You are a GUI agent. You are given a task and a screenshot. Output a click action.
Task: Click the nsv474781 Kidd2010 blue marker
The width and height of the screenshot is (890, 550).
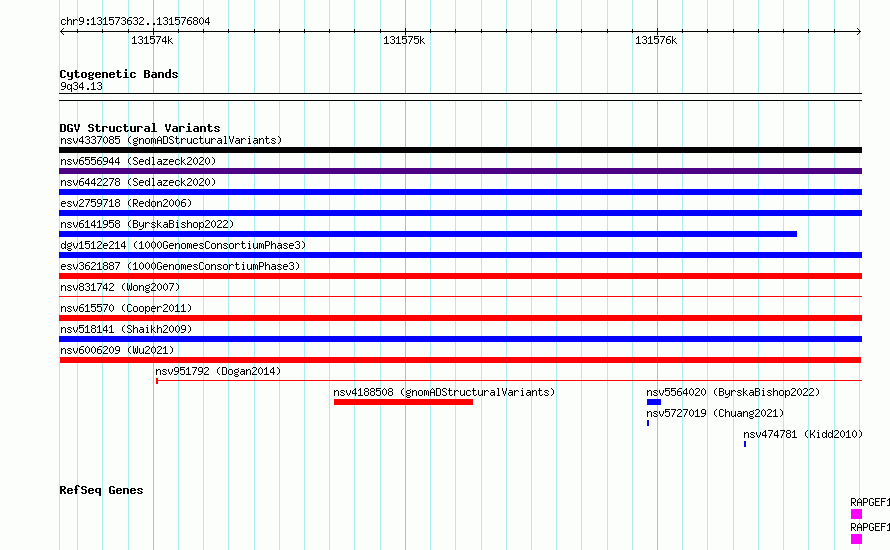pos(745,444)
